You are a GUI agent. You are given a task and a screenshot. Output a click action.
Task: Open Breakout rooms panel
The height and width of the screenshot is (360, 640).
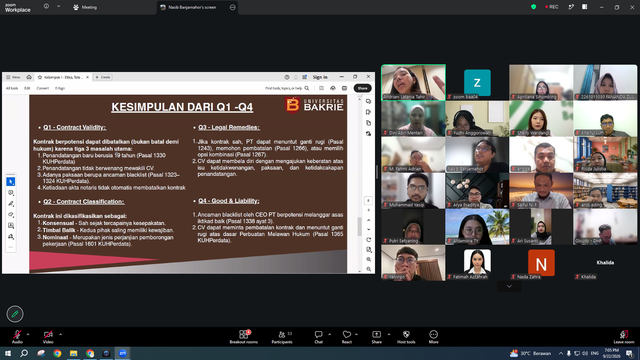[244, 337]
